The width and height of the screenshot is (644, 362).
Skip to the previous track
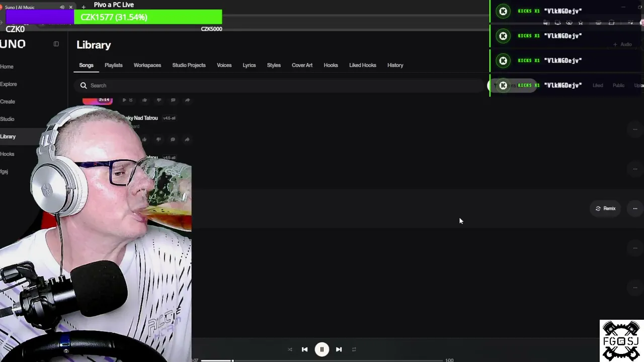click(304, 349)
